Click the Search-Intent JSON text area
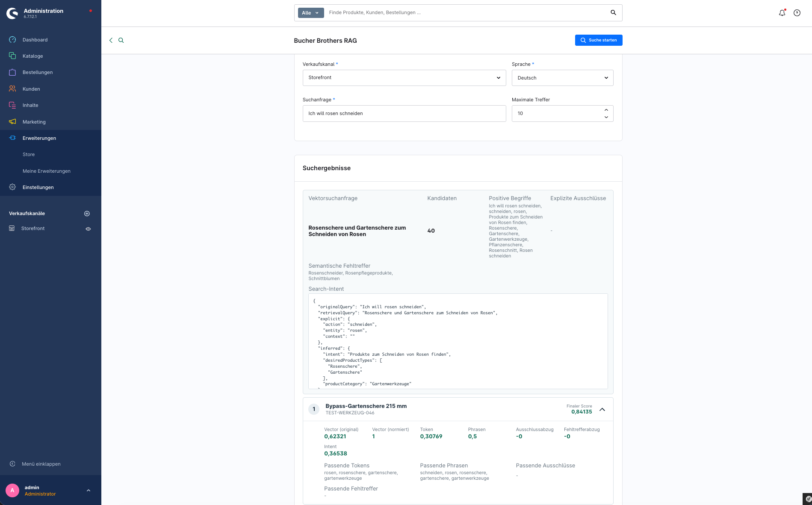This screenshot has width=812, height=505. tap(458, 341)
